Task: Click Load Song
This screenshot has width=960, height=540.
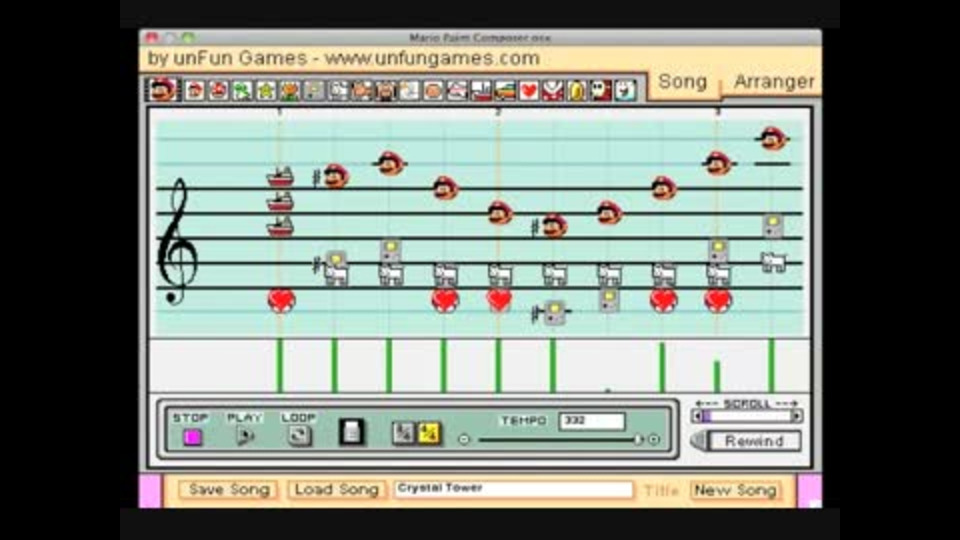Action: [337, 490]
